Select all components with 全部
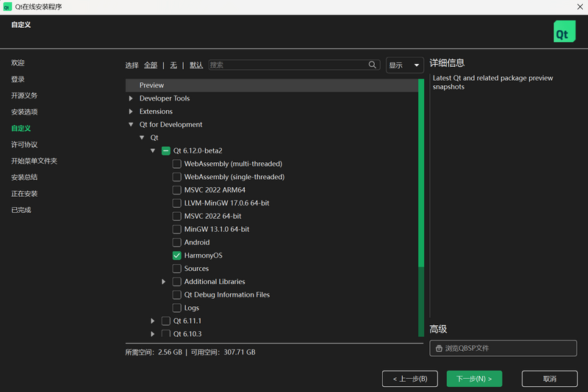The width and height of the screenshot is (588, 392). (151, 65)
